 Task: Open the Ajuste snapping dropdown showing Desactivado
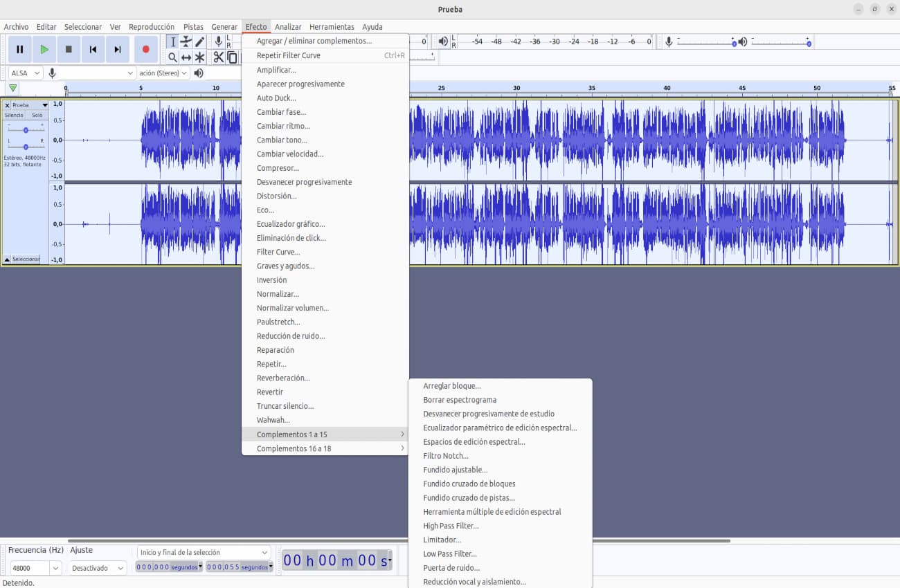click(96, 567)
